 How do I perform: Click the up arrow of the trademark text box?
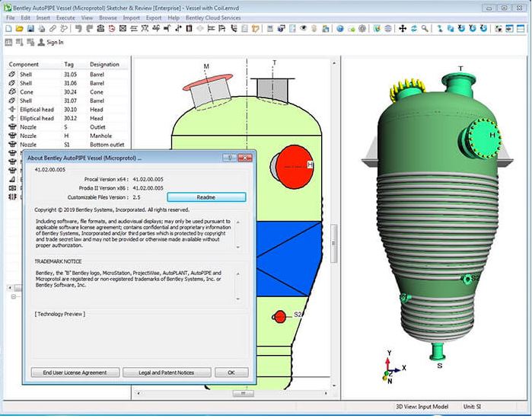pos(238,273)
